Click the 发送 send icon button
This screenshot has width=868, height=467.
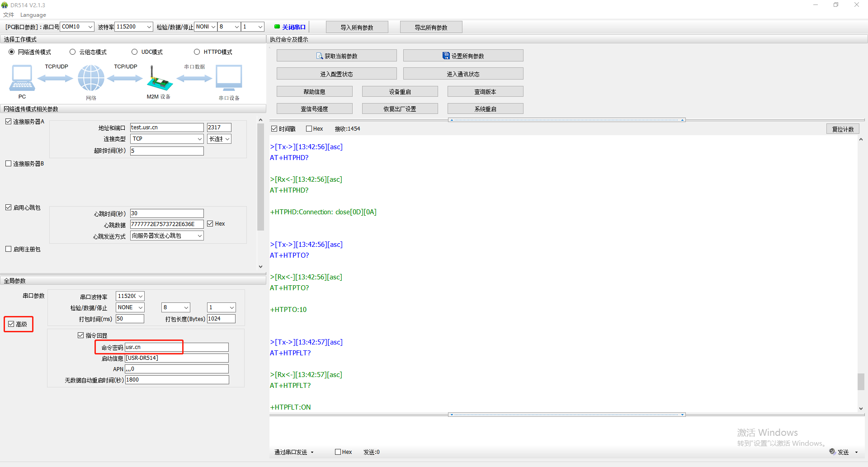point(840,452)
